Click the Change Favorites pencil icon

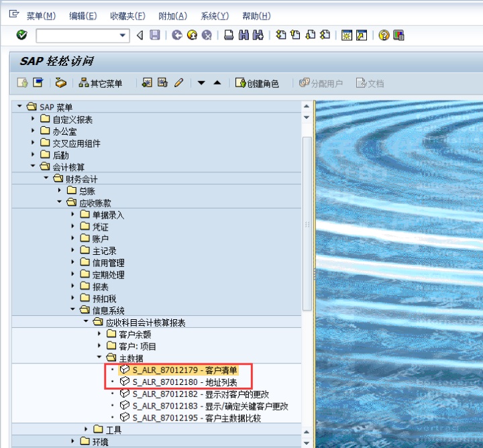click(x=178, y=82)
